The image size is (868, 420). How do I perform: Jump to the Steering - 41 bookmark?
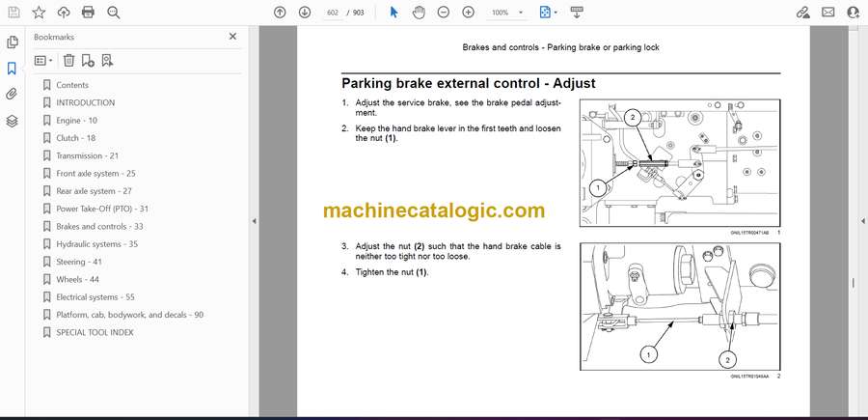79,262
